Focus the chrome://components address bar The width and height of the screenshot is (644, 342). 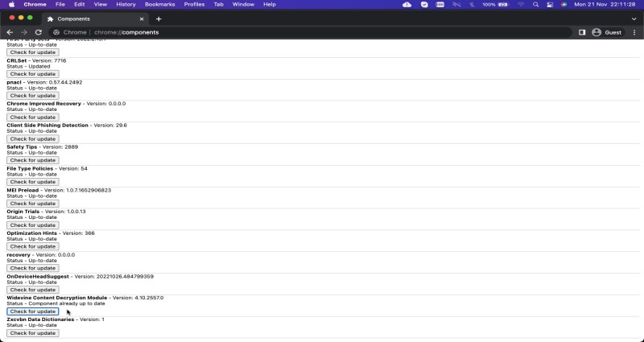coord(310,32)
